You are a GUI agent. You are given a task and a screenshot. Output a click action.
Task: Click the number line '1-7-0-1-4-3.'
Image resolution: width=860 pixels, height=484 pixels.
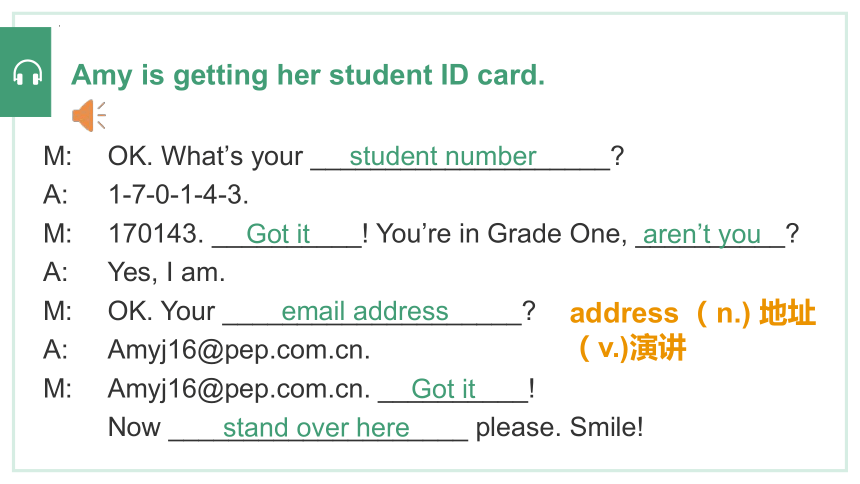178,195
